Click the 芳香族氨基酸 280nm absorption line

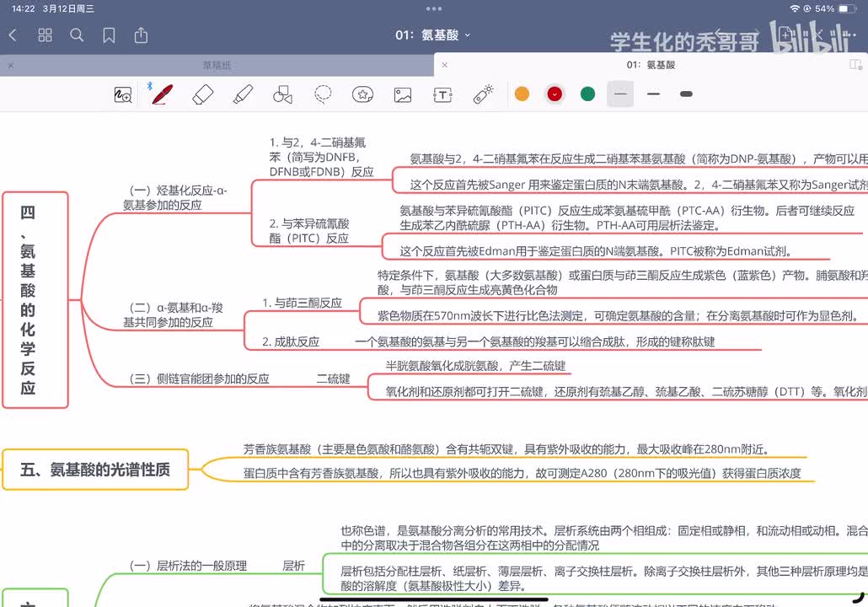pyautogui.click(x=507, y=449)
